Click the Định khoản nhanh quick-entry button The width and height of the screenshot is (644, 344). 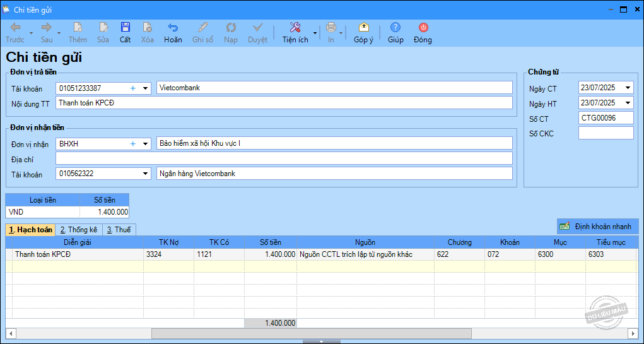(598, 227)
